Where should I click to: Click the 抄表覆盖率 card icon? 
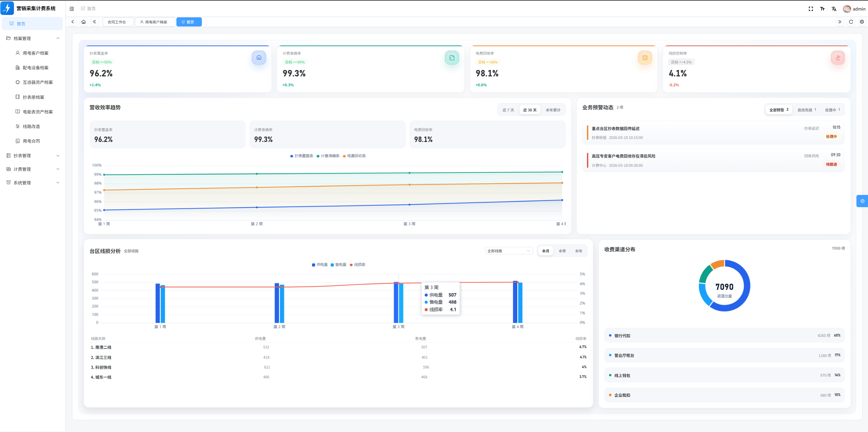click(259, 58)
